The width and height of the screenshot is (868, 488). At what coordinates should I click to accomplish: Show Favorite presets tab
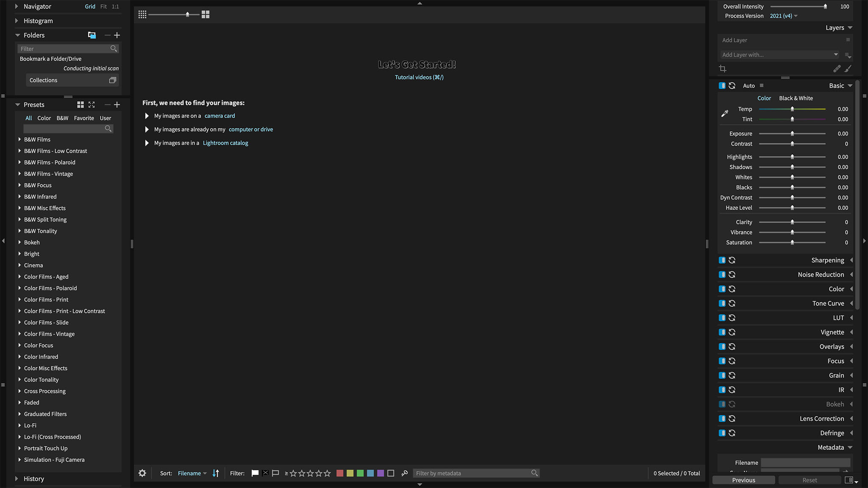click(84, 118)
